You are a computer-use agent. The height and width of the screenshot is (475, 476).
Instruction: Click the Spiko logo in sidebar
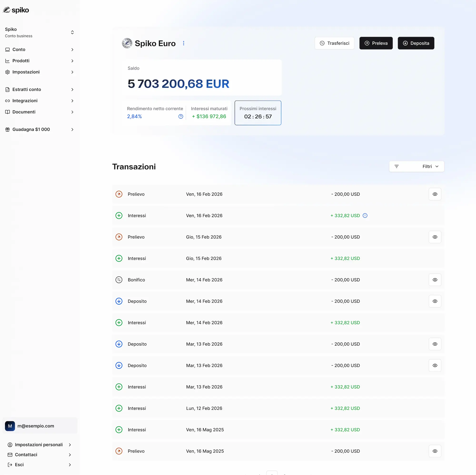[x=16, y=10]
